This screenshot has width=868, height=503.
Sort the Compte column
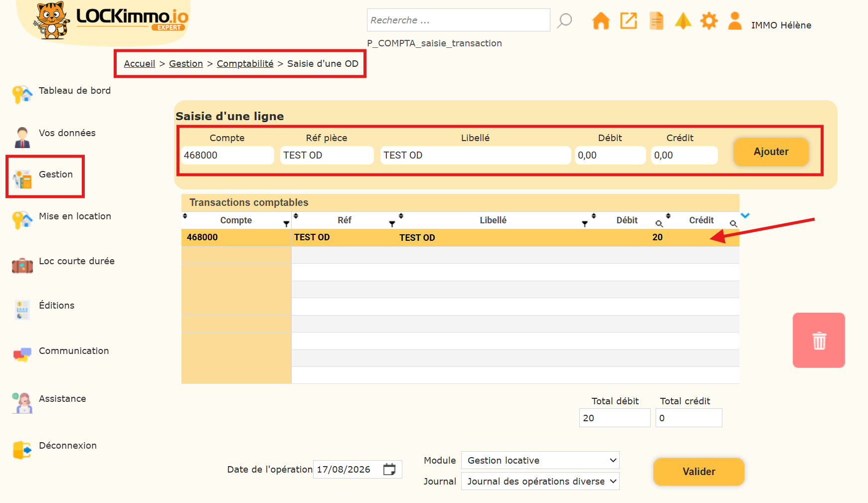185,216
